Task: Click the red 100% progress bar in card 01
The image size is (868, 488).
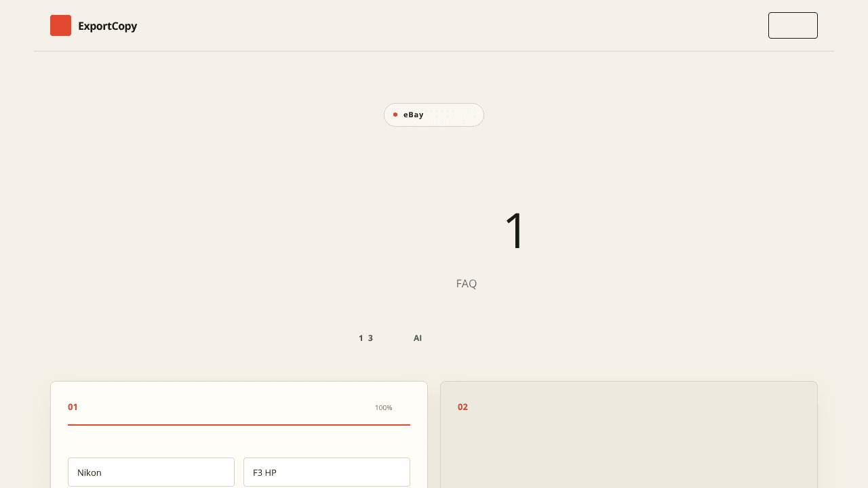Action: click(x=239, y=425)
